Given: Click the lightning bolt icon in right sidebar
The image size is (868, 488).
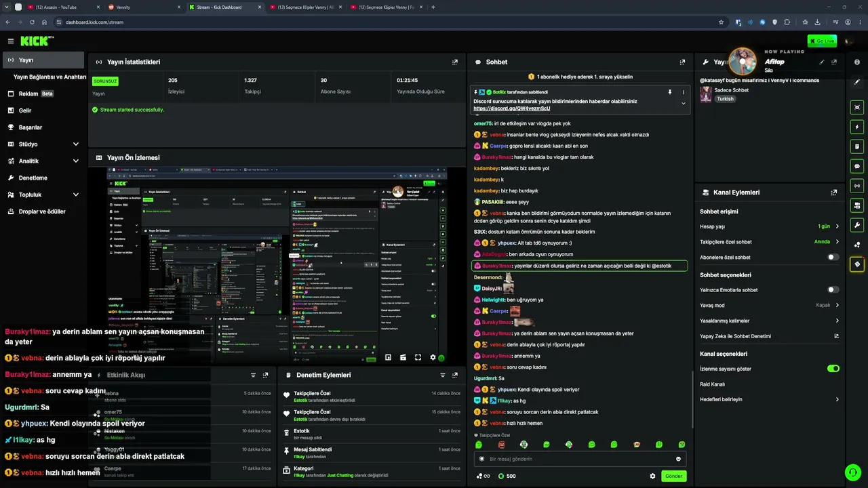Looking at the screenshot, I should click(x=857, y=127).
